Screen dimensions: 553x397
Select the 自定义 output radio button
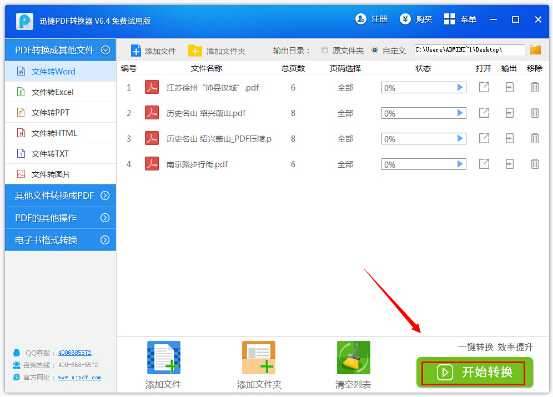point(375,50)
